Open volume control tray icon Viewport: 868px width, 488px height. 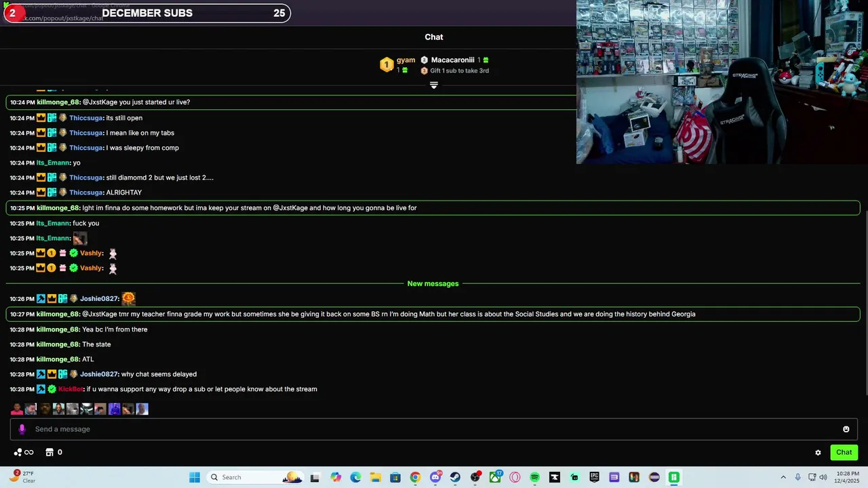click(x=823, y=477)
